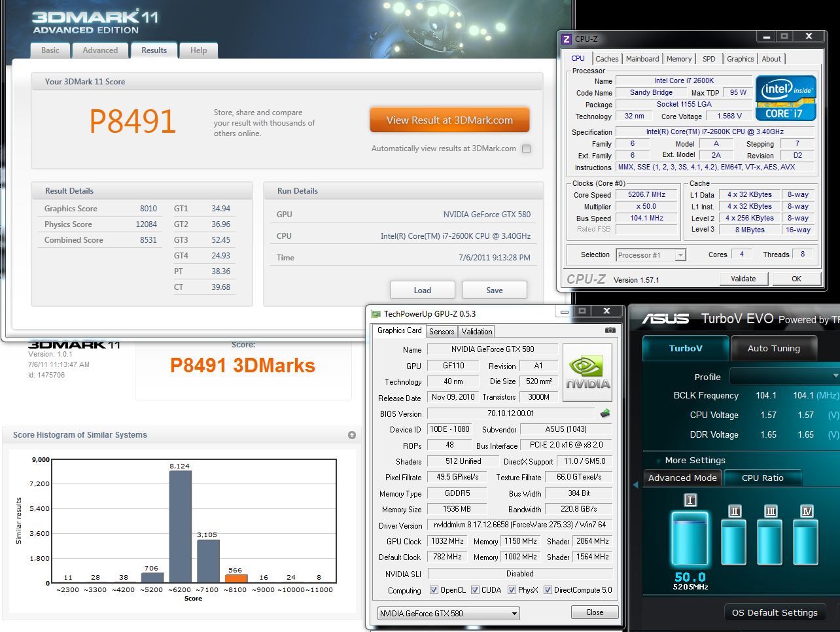Select core III ratio bar in TurboV
The width and height of the screenshot is (840, 632).
(771, 542)
